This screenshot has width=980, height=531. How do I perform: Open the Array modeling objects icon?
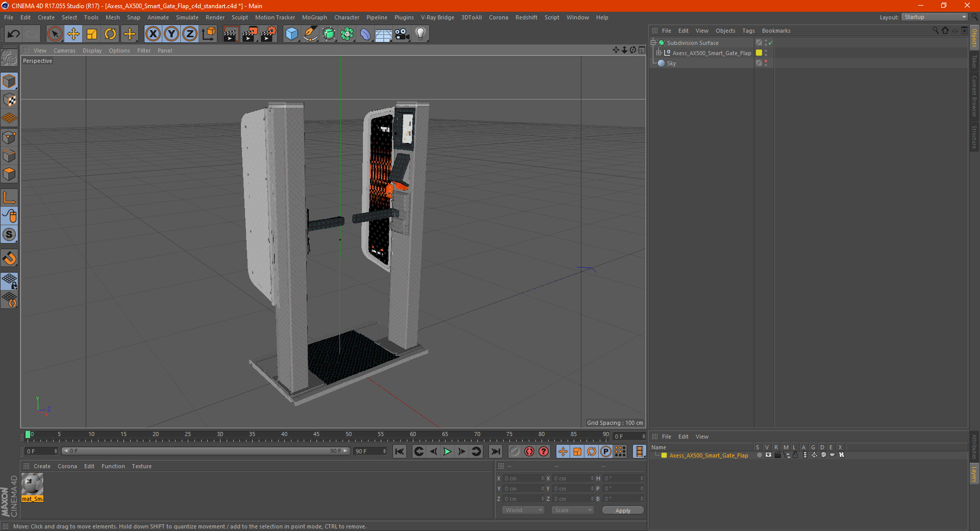point(347,34)
